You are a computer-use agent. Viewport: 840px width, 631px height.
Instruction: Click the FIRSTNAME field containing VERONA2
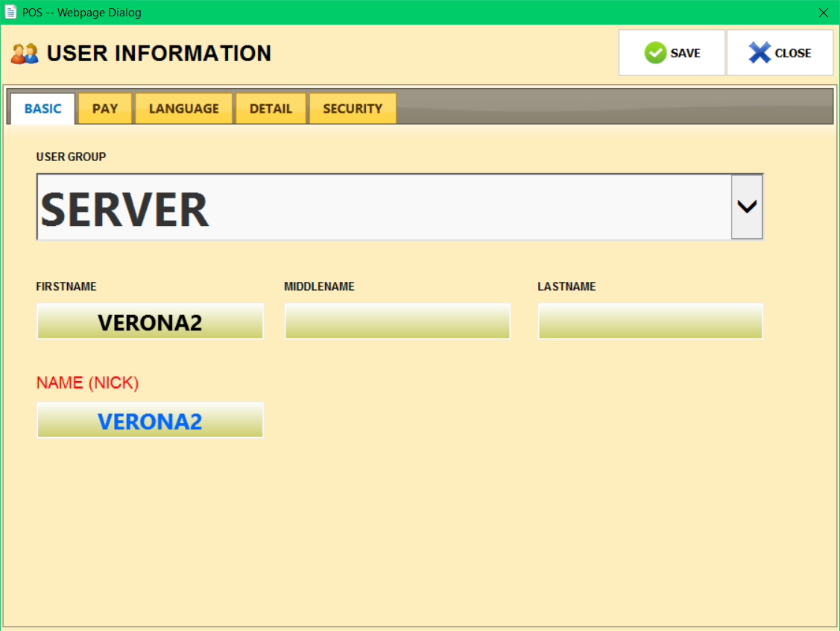150,321
